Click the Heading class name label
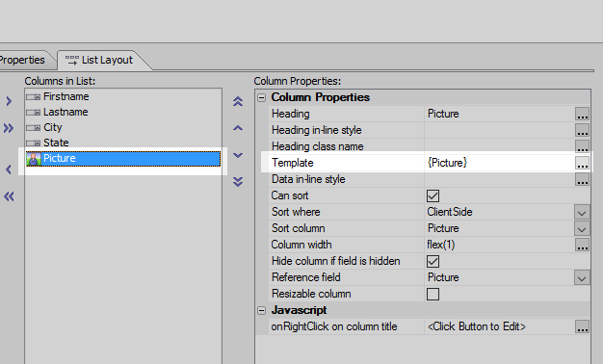The width and height of the screenshot is (603, 364). pyautogui.click(x=317, y=146)
